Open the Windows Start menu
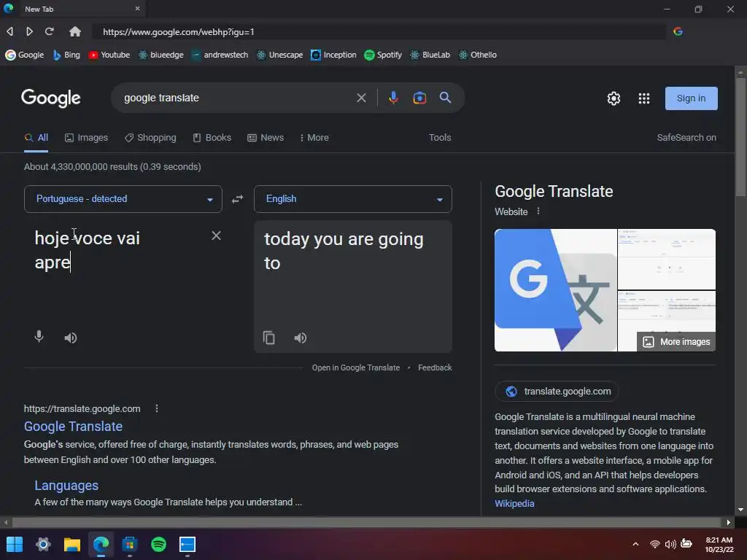Image resolution: width=747 pixels, height=560 pixels. [x=15, y=544]
